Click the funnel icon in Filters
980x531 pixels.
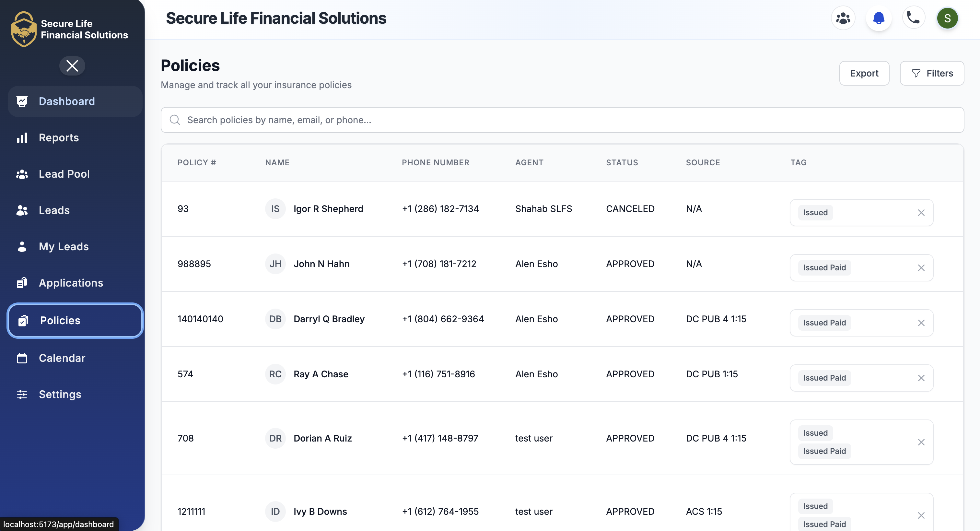[x=916, y=73]
